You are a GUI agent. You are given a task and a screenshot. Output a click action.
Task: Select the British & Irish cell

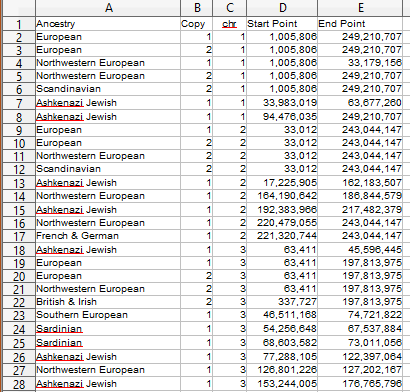[x=108, y=302]
